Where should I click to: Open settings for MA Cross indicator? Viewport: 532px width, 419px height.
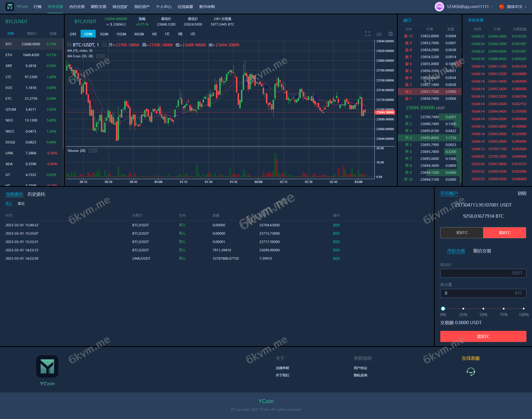pyautogui.click(x=98, y=56)
